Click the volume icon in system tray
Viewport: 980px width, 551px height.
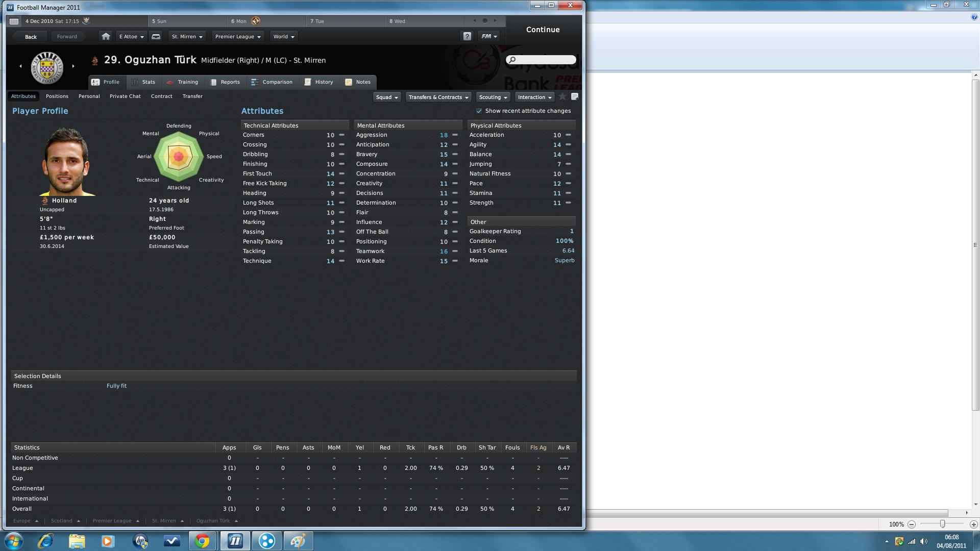tap(923, 541)
